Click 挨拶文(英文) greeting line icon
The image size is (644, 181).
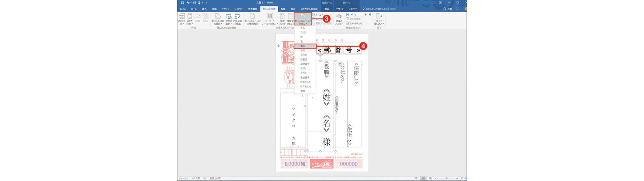(290, 19)
